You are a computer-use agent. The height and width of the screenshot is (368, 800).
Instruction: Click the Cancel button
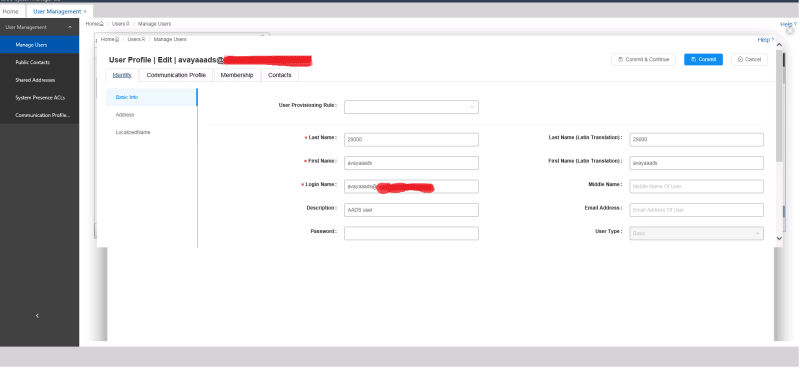[749, 59]
